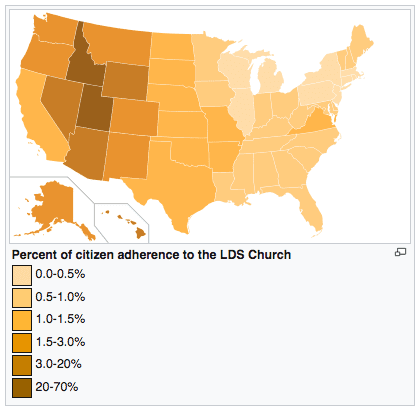Click the map caption title text
The width and height of the screenshot is (420, 411).
(152, 255)
